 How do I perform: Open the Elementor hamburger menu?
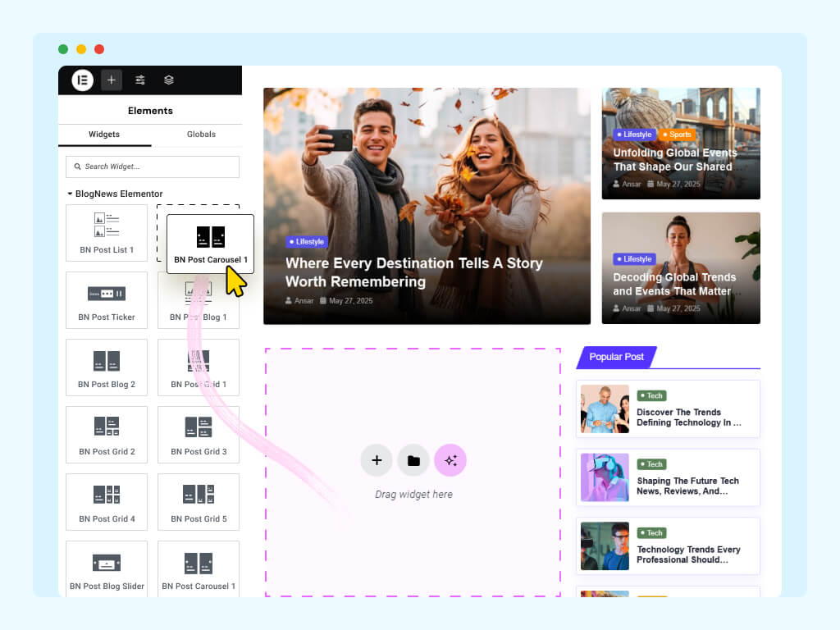(x=81, y=80)
